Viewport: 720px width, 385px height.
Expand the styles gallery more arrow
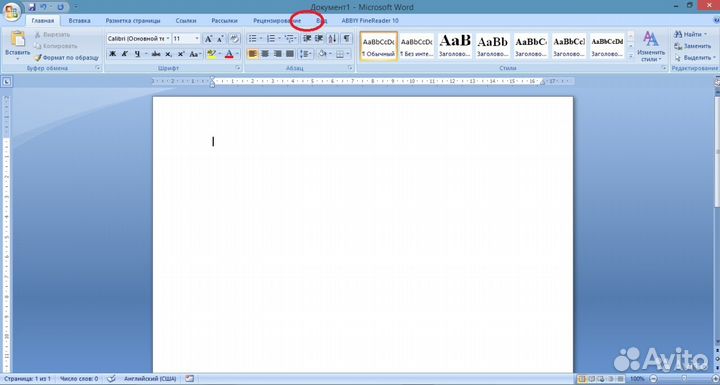(x=631, y=56)
